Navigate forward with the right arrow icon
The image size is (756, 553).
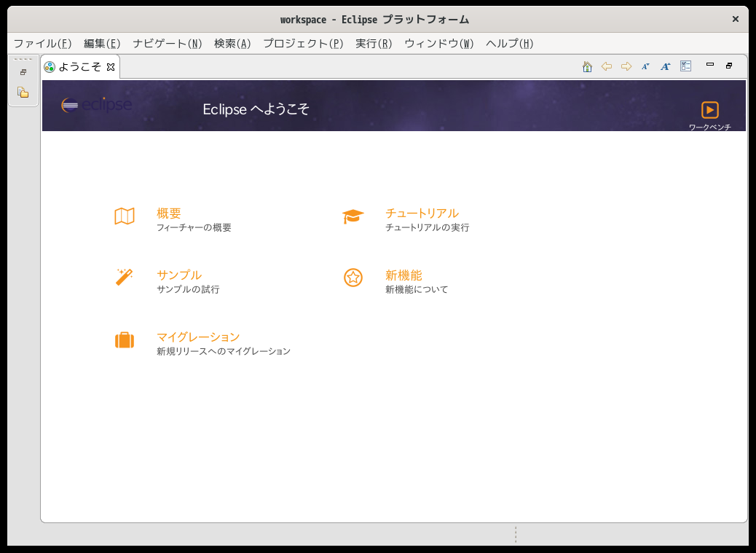[x=626, y=66]
